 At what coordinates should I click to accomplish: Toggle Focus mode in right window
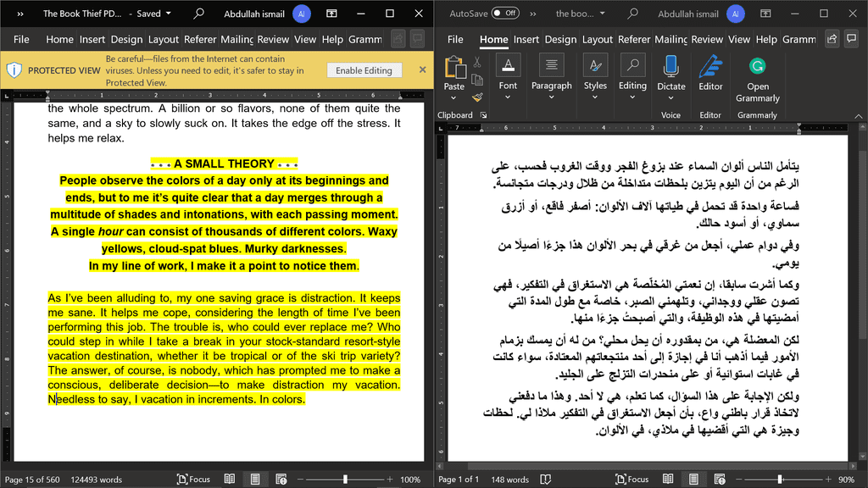click(x=632, y=480)
